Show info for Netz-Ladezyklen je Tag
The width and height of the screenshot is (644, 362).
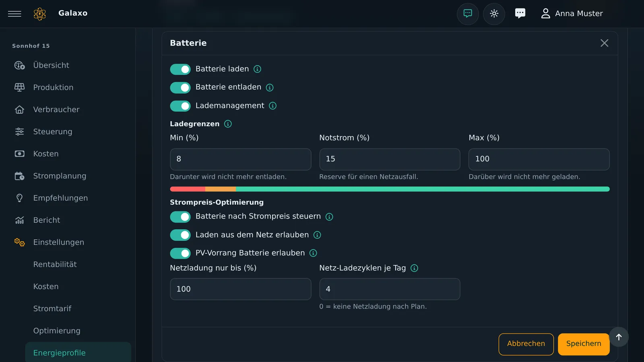point(414,268)
